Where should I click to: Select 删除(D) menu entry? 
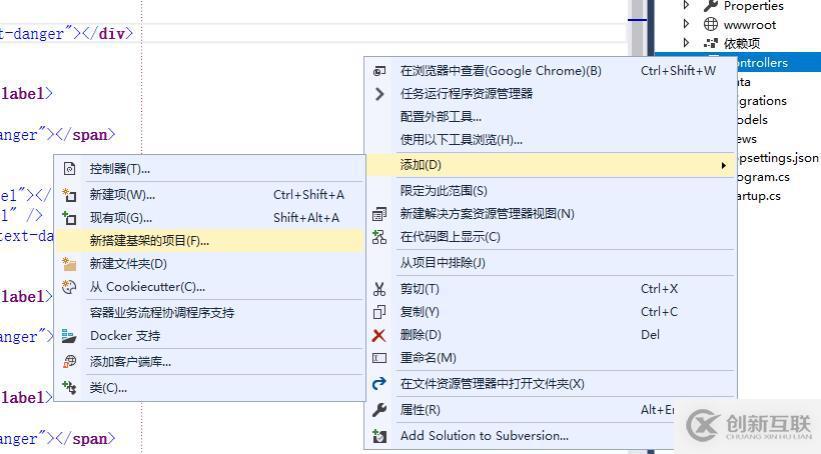(551, 335)
